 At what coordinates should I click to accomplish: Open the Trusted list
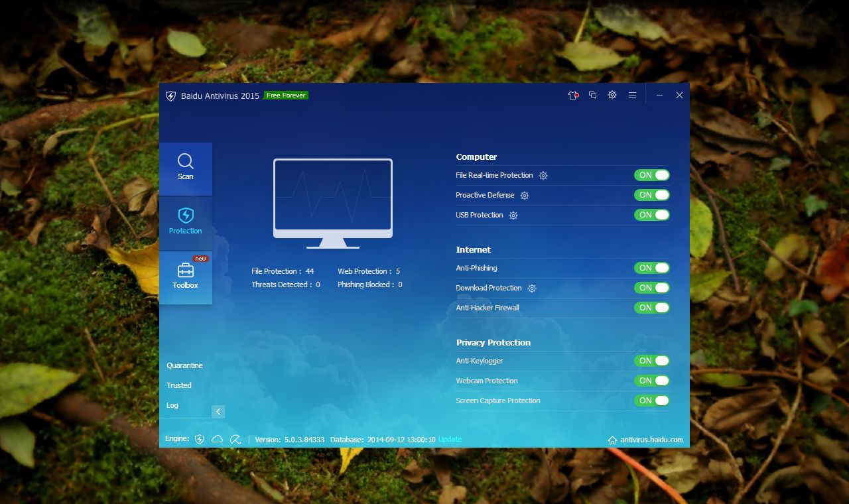point(179,385)
